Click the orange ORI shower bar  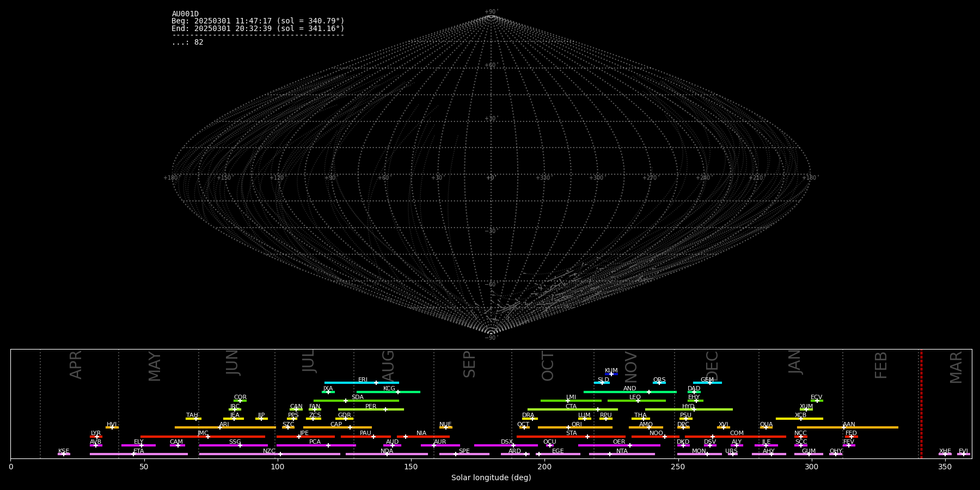tap(575, 427)
